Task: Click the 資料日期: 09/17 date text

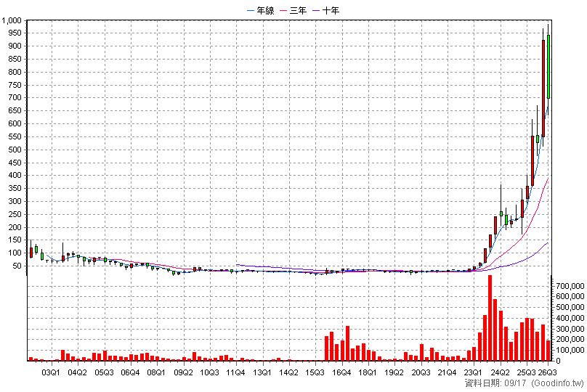Action: tap(495, 383)
